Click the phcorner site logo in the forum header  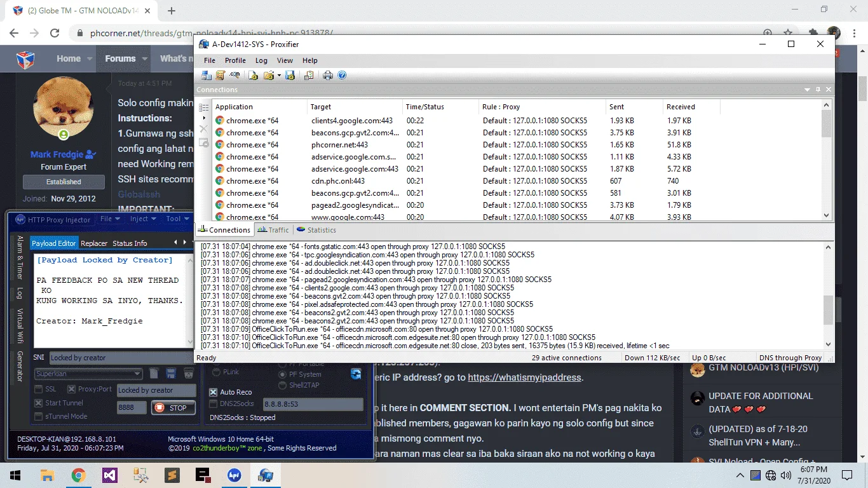point(25,60)
